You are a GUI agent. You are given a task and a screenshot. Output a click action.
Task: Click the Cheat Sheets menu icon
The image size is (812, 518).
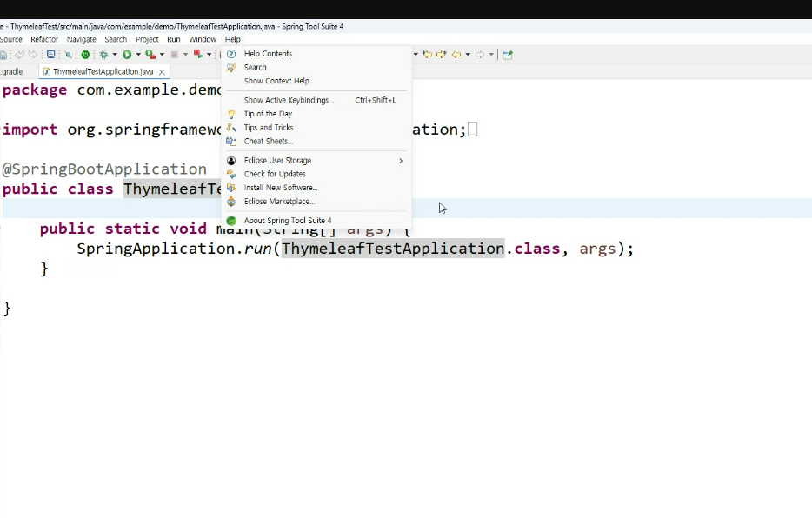click(231, 142)
